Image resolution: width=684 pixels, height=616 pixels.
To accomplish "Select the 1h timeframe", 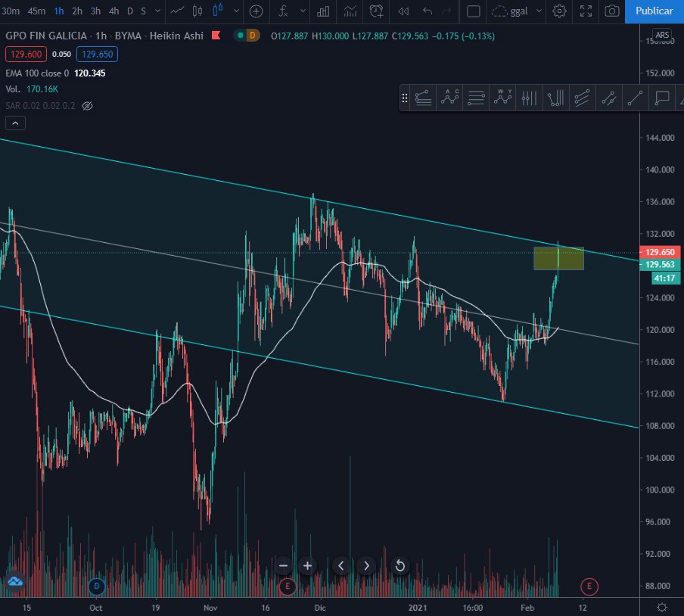I will pos(59,11).
